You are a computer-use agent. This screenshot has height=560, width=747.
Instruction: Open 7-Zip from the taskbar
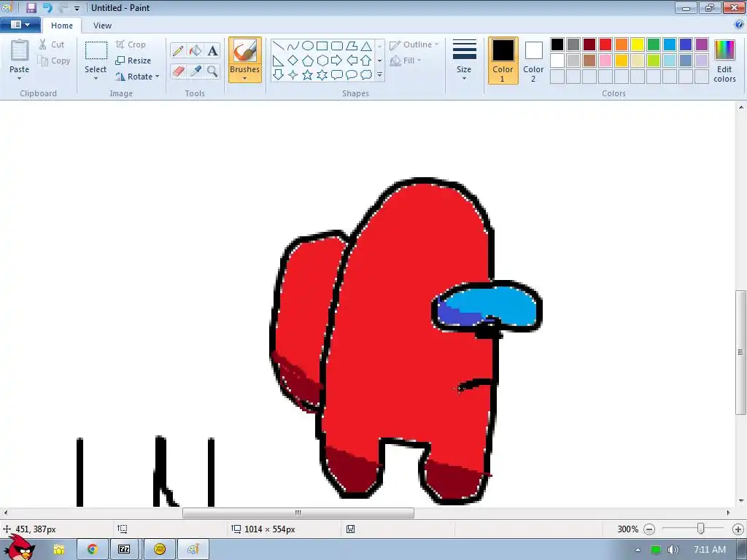(x=124, y=549)
